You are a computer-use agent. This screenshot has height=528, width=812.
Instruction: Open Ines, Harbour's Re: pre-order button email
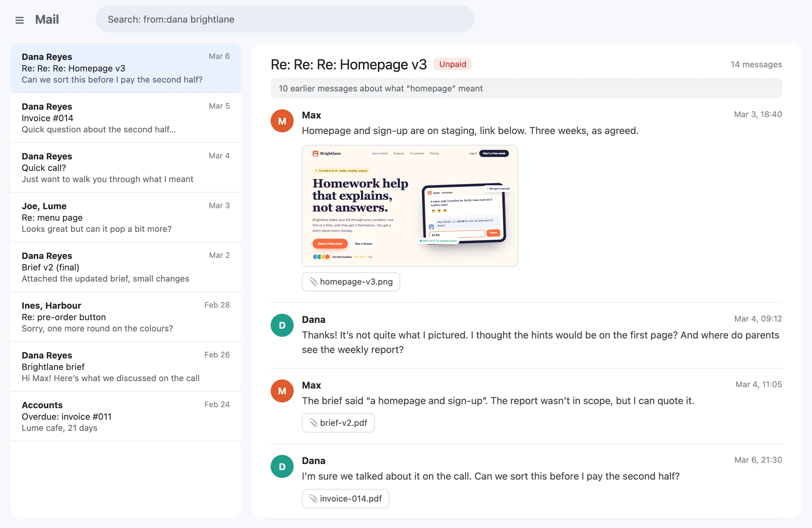[126, 317]
